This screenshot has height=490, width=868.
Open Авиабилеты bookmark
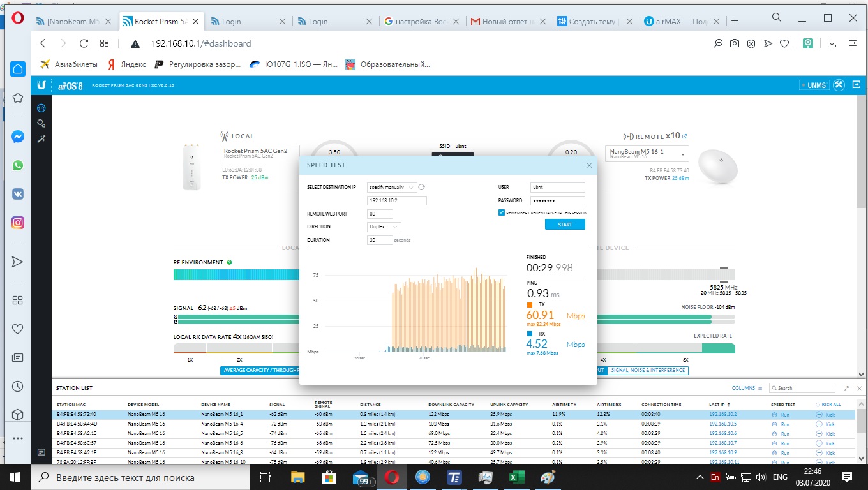pos(68,64)
